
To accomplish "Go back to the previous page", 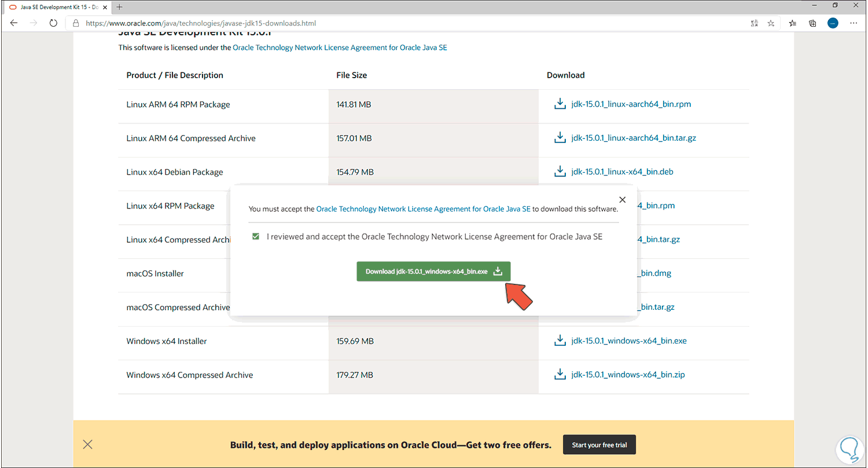I will (x=14, y=23).
